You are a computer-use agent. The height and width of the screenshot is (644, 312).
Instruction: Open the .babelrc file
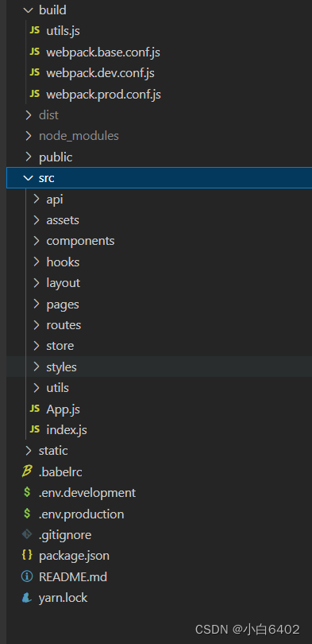pos(60,472)
